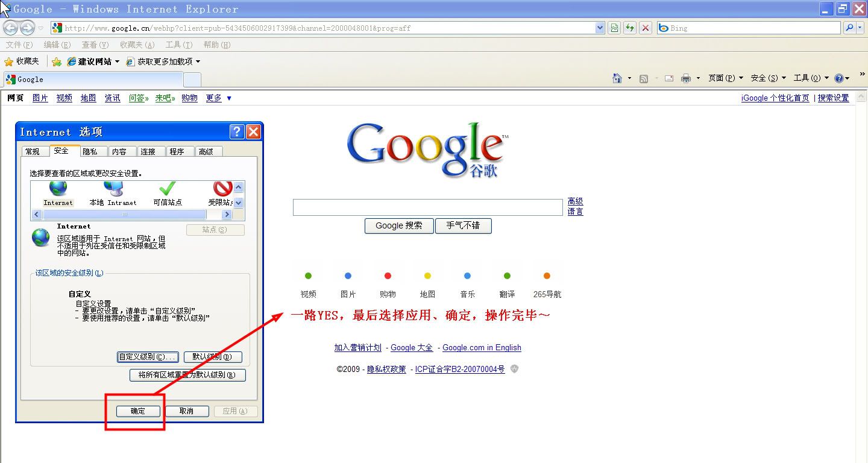The image size is (868, 463).
Task: Click the RSS feeds icon
Action: pos(644,78)
